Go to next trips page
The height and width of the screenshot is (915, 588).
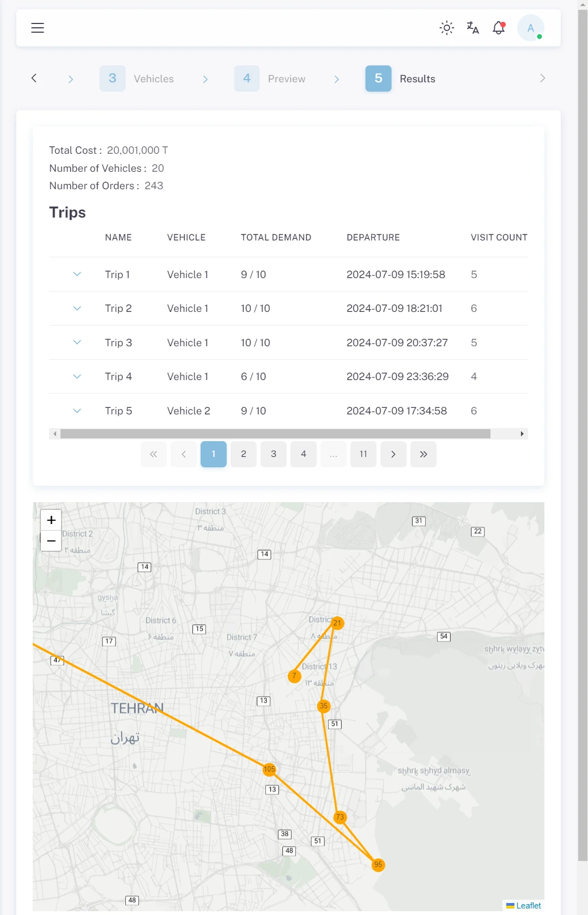point(393,454)
